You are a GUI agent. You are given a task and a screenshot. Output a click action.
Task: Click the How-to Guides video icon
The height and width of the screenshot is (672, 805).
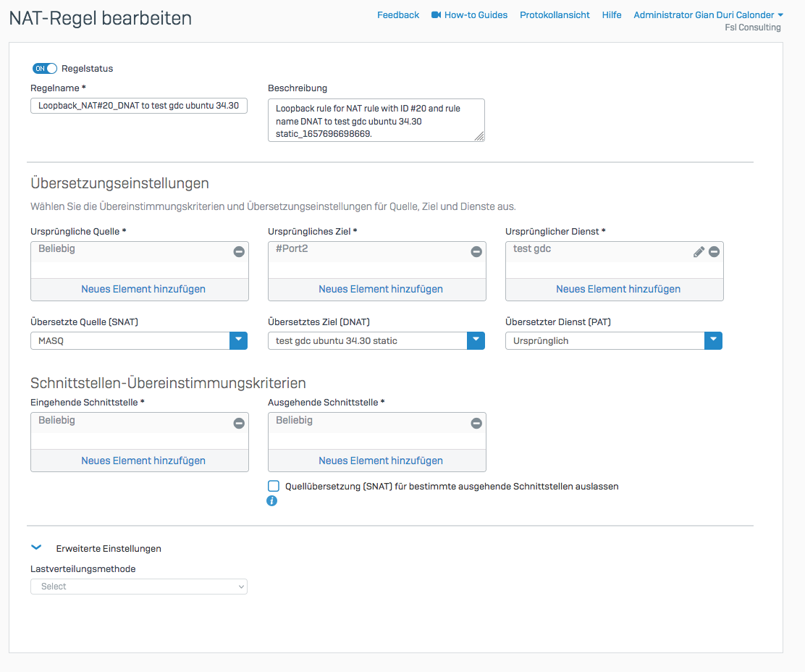(x=437, y=15)
